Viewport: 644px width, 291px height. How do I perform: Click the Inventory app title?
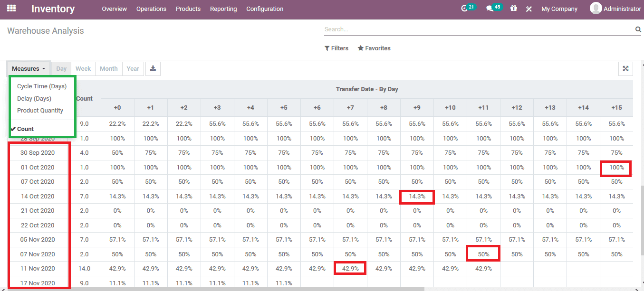pyautogui.click(x=53, y=9)
